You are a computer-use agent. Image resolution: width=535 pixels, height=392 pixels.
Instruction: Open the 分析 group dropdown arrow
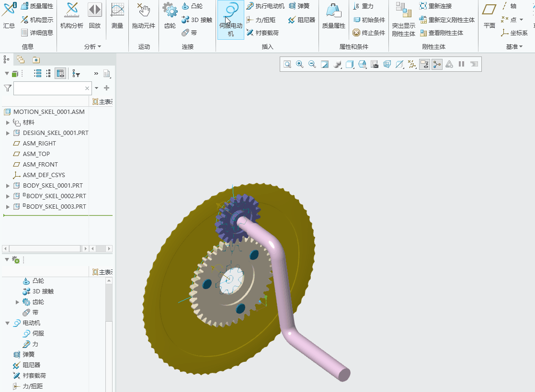(99, 47)
